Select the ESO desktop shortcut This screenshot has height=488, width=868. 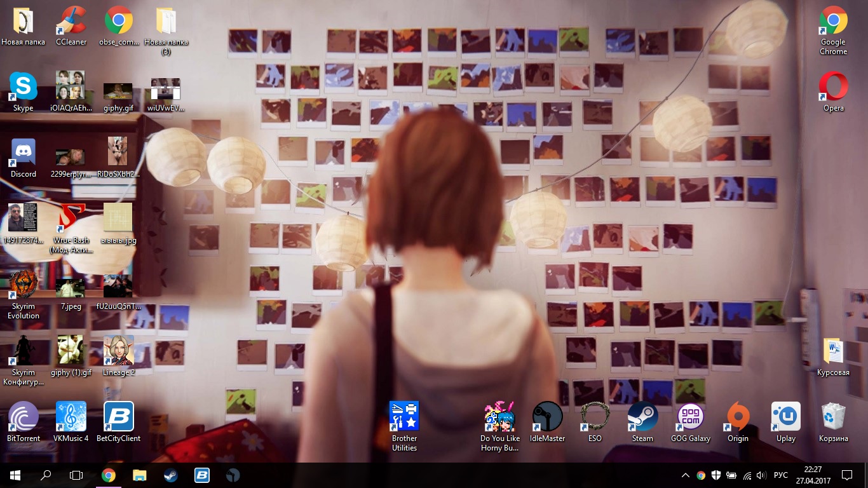click(x=595, y=422)
